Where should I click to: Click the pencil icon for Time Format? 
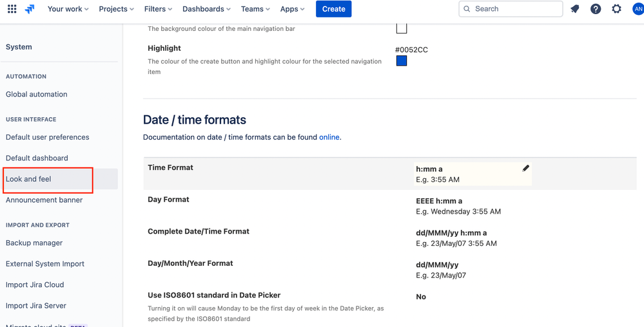click(525, 169)
